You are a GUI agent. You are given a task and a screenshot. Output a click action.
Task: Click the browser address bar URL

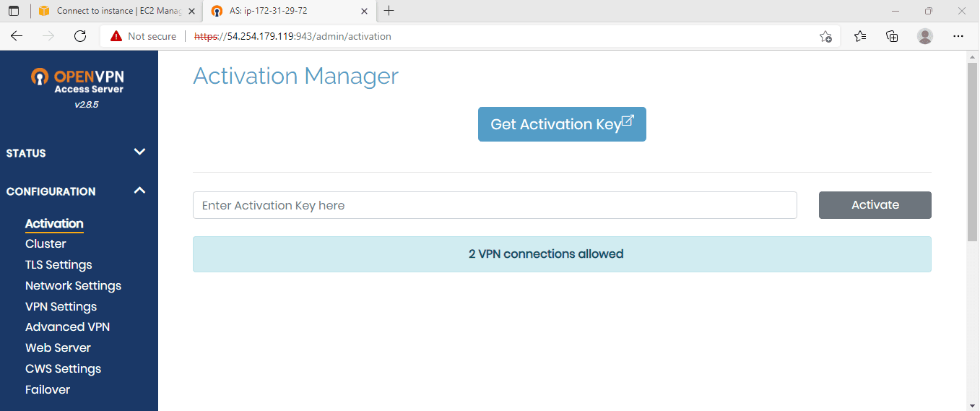click(x=293, y=36)
